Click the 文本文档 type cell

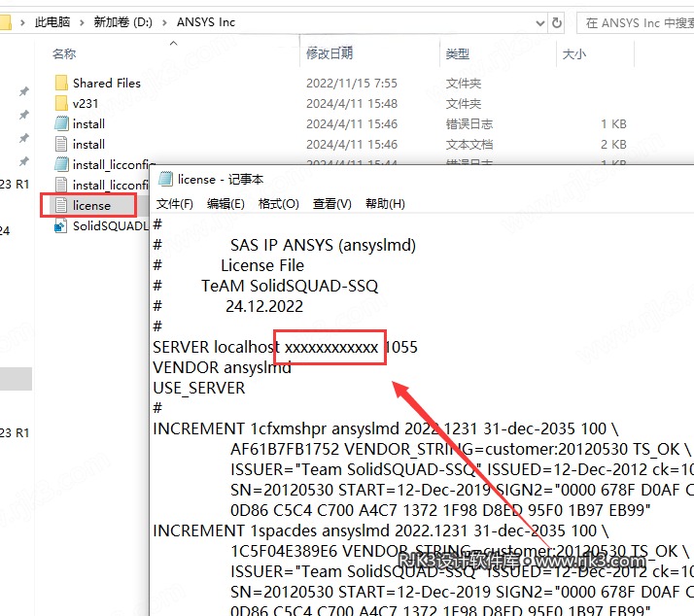(469, 144)
